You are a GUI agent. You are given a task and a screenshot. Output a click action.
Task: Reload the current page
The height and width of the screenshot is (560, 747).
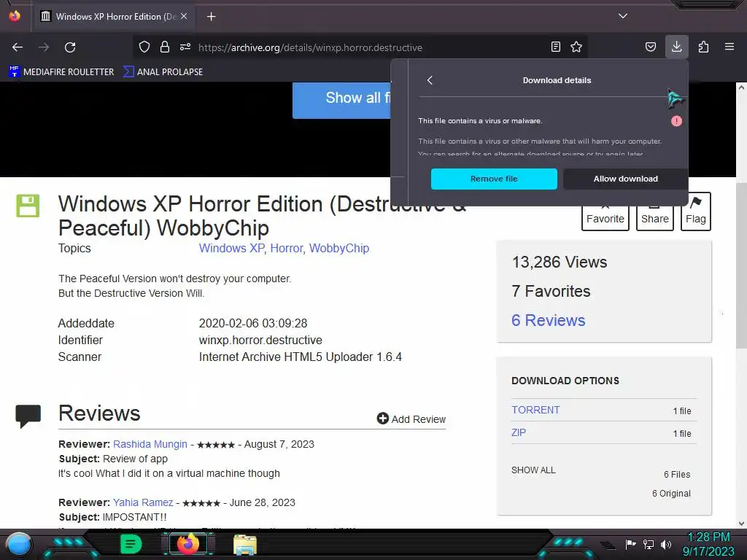[70, 47]
